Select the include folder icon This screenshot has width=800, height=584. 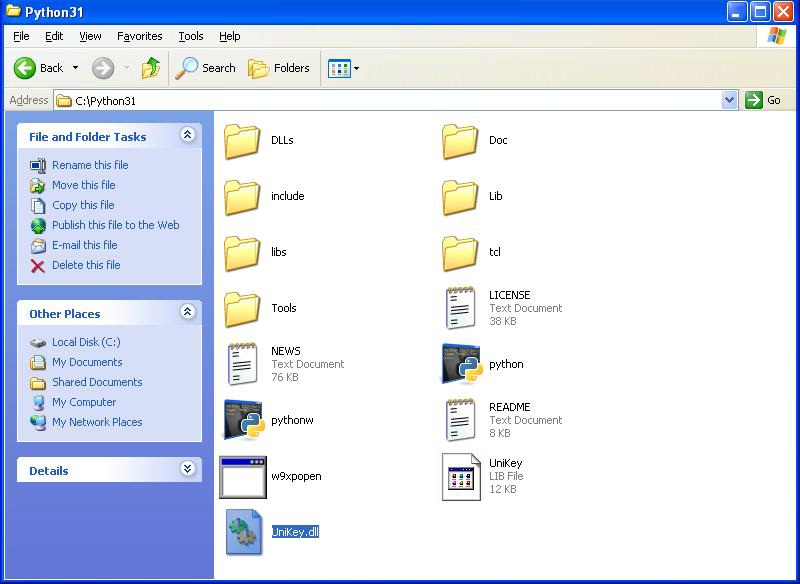pos(242,197)
